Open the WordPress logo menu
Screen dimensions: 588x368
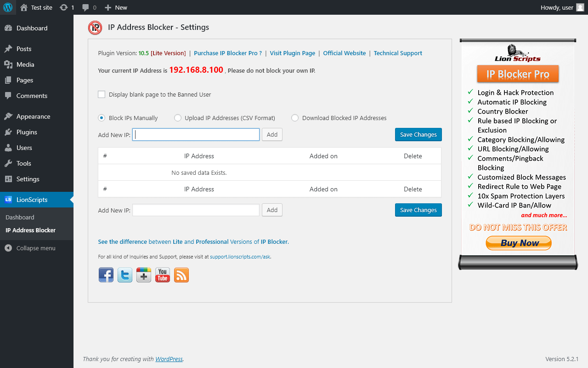coord(8,7)
